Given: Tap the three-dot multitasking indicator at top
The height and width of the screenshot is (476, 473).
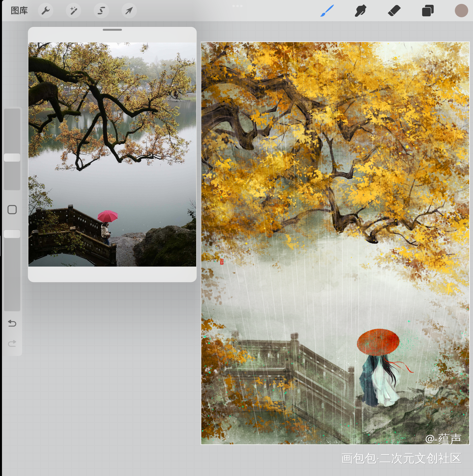Looking at the screenshot, I should point(237,6).
